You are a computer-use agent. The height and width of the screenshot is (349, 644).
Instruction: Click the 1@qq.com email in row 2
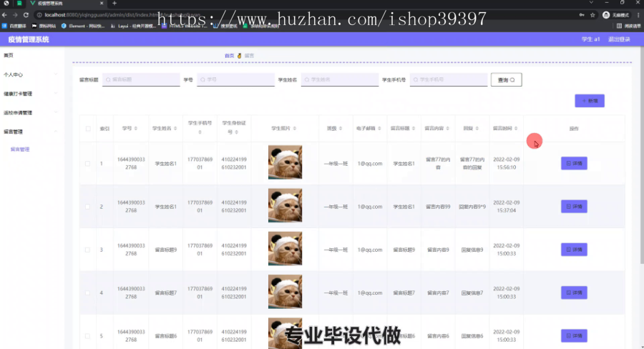point(370,207)
